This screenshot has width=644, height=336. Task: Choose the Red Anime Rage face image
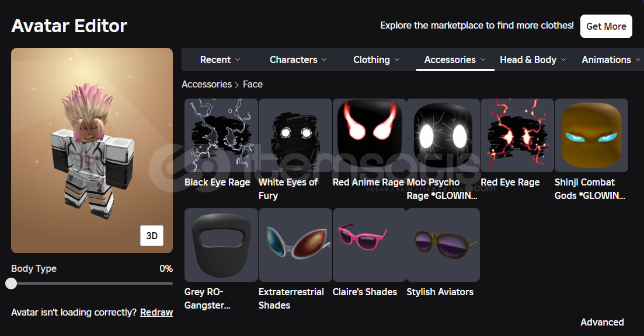pos(369,135)
